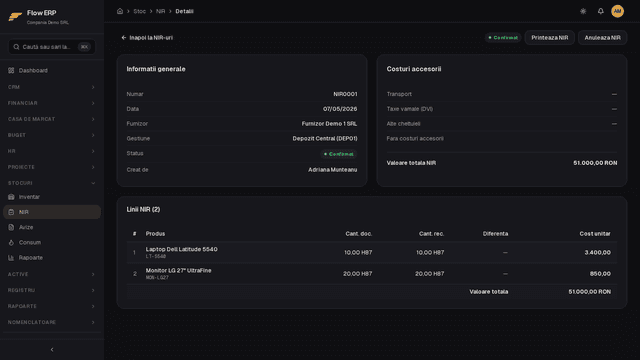Open notifications bell

tap(600, 11)
